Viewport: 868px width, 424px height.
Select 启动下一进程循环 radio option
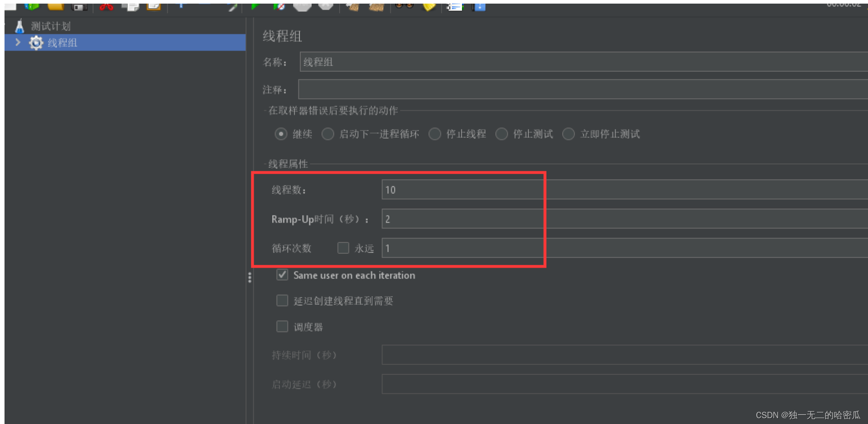click(x=328, y=134)
